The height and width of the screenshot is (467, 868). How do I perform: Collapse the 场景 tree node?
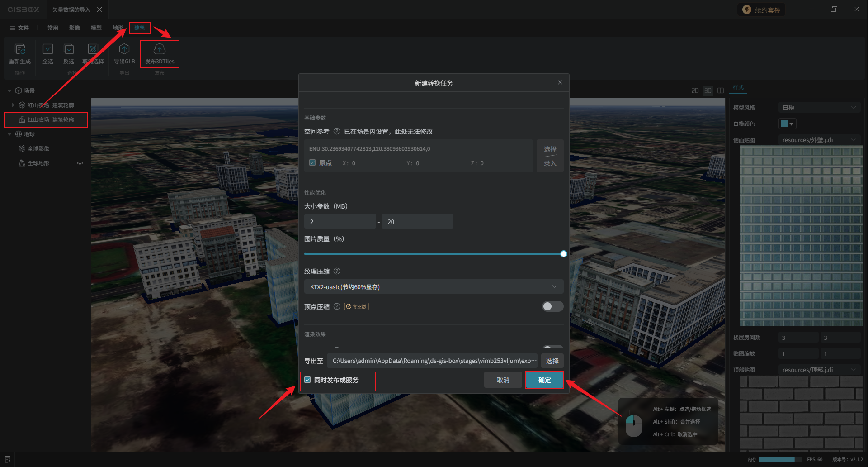pyautogui.click(x=9, y=91)
